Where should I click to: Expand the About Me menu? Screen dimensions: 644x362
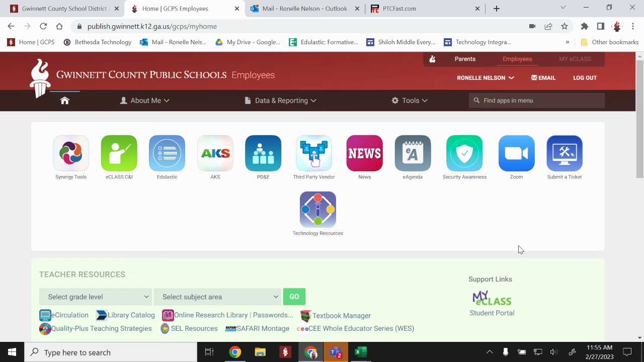(x=144, y=101)
